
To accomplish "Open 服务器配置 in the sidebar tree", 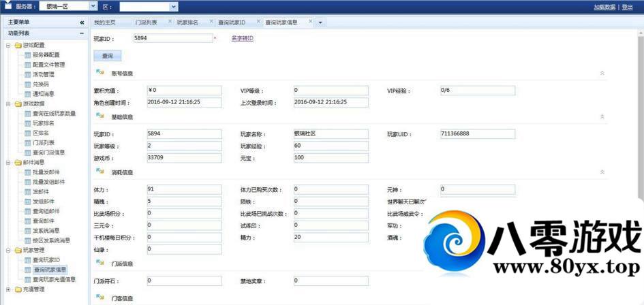I will [x=46, y=54].
